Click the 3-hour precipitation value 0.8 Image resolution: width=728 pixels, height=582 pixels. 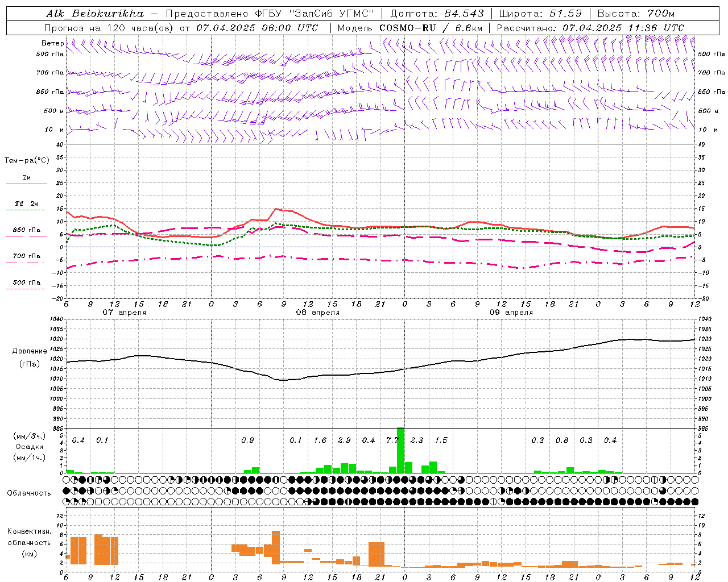[x=562, y=440]
